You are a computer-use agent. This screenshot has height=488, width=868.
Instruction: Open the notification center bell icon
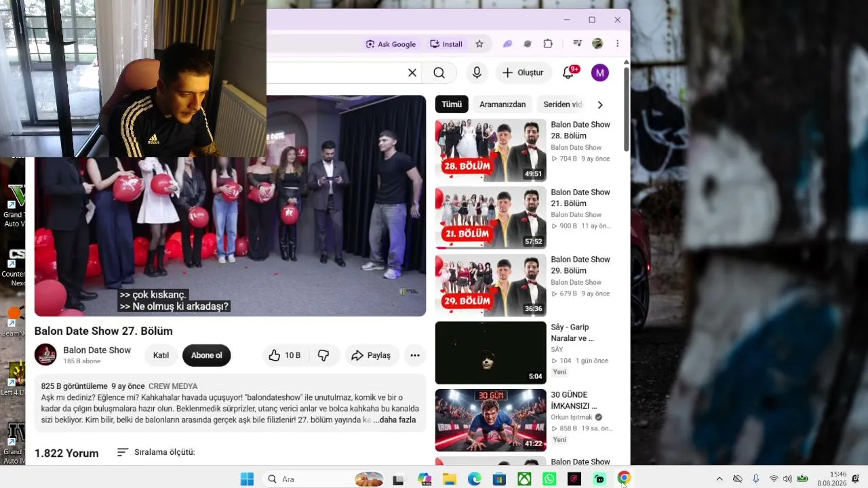point(856,479)
